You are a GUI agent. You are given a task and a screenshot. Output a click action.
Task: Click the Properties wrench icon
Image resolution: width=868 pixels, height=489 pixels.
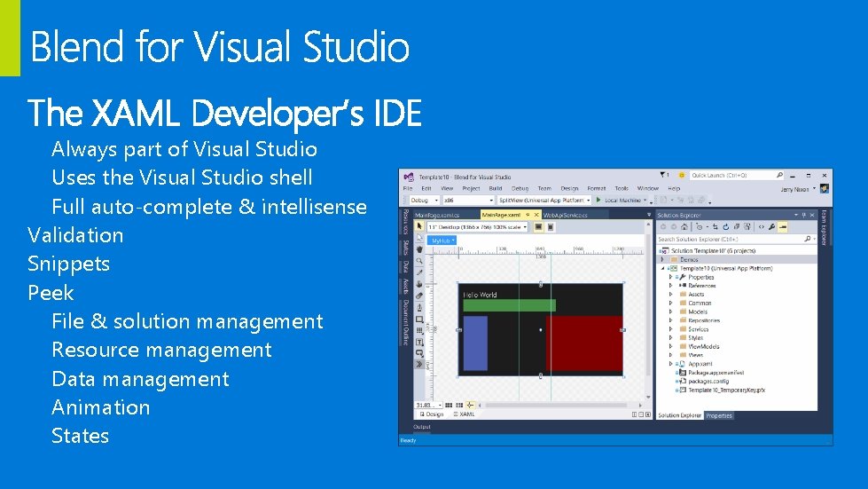(x=771, y=226)
